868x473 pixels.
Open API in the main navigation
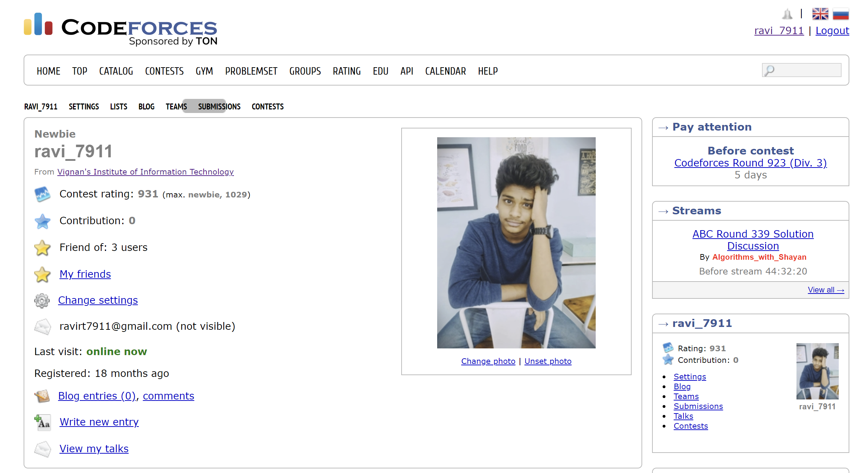coord(407,71)
